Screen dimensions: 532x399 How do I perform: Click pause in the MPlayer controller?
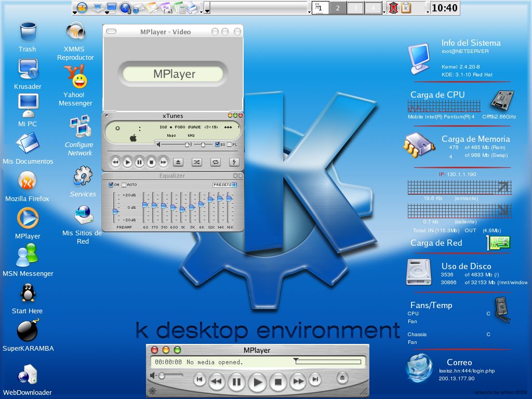point(236,382)
